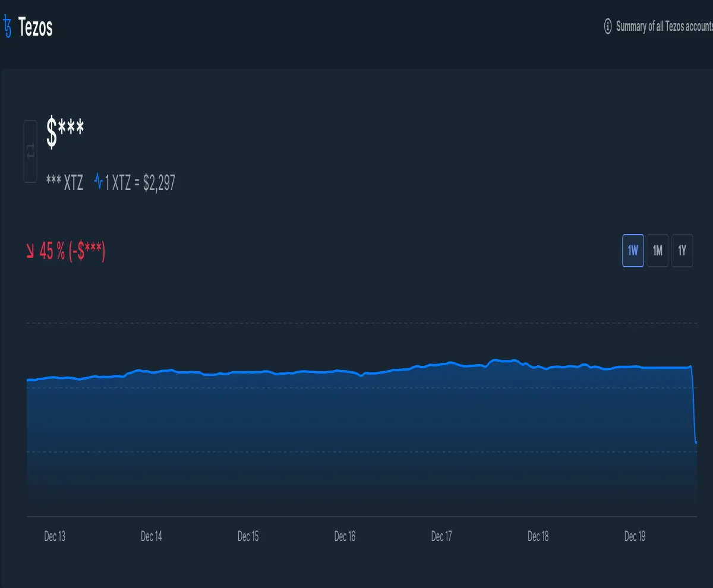Click the chart line's final drop point
The width and height of the screenshot is (713, 588).
click(x=696, y=442)
